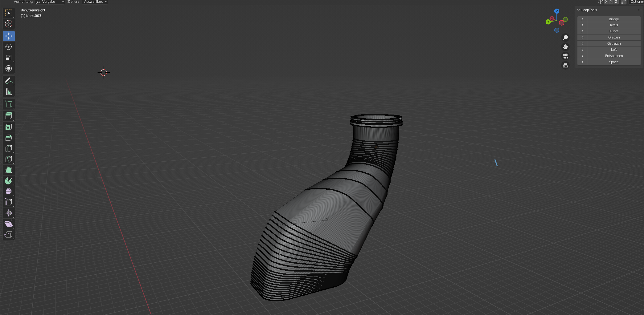Activate the Smooth vertices tool
This screenshot has height=315, width=644.
(x=9, y=192)
